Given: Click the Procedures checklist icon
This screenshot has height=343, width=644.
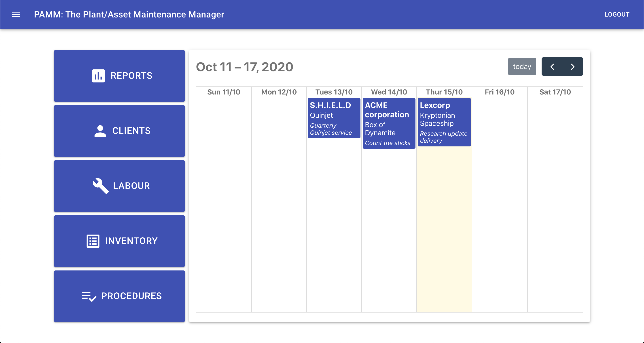Looking at the screenshot, I should [89, 296].
